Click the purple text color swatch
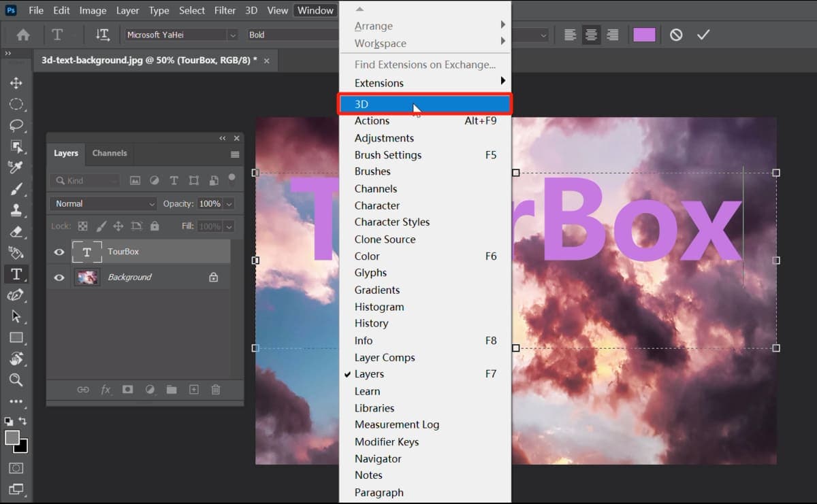Image resolution: width=817 pixels, height=504 pixels. click(x=644, y=35)
